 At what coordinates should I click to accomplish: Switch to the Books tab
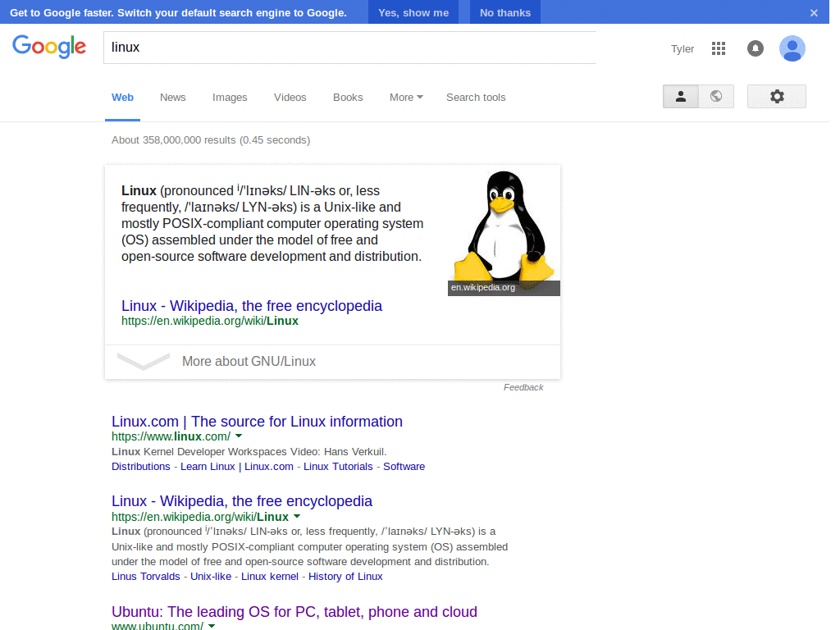348,98
